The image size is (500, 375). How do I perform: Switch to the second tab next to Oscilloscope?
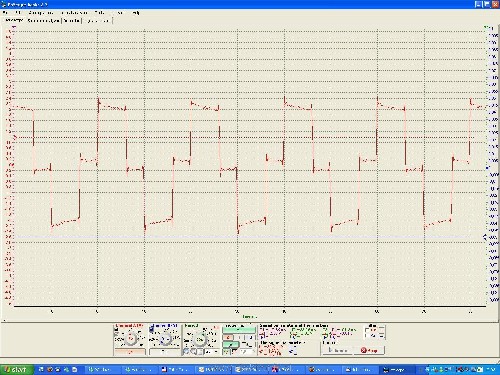point(44,21)
